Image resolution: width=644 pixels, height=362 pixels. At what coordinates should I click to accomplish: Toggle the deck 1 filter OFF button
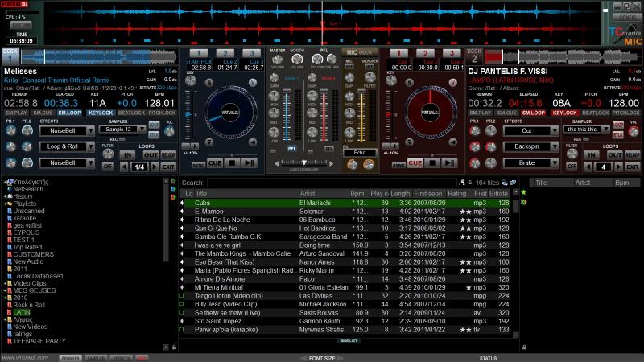(x=108, y=167)
